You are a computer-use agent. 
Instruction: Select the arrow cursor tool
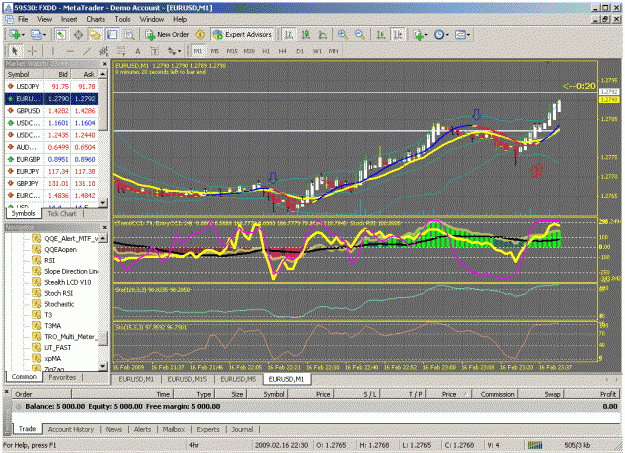[x=15, y=51]
